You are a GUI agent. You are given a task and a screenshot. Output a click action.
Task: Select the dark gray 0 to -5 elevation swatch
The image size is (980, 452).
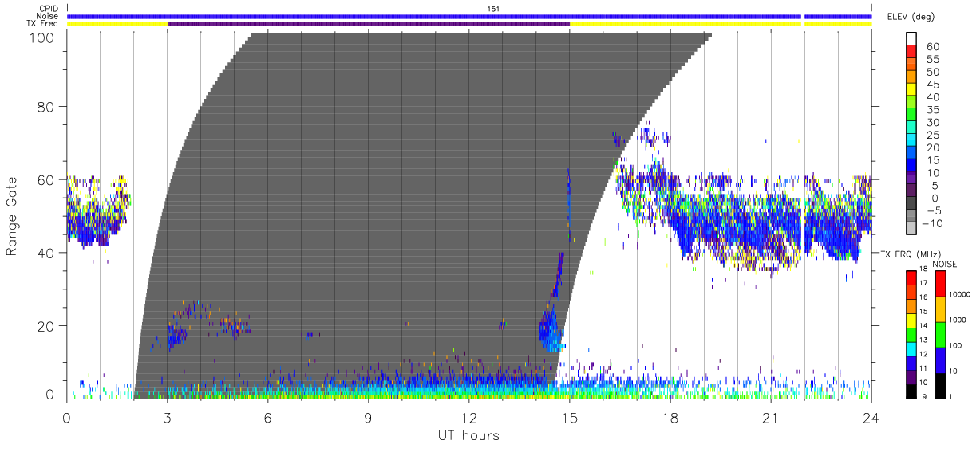point(911,203)
